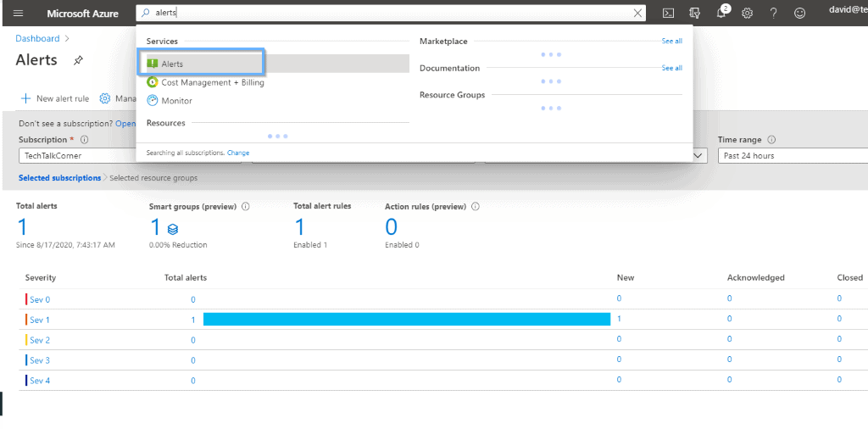The height and width of the screenshot is (429, 868).
Task: Click the New count for Sev 1
Action: pyautogui.click(x=619, y=318)
